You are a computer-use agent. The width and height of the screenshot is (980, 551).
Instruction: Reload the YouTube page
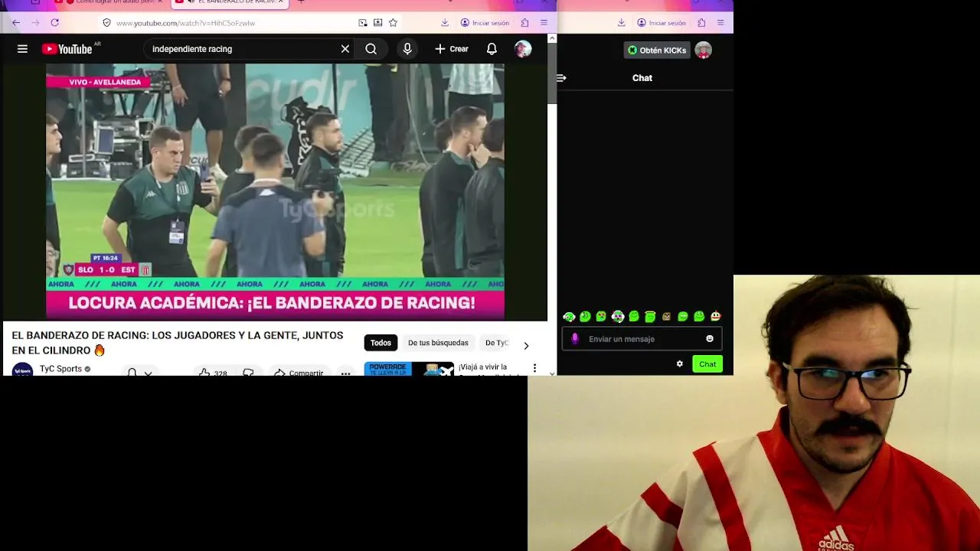(54, 23)
